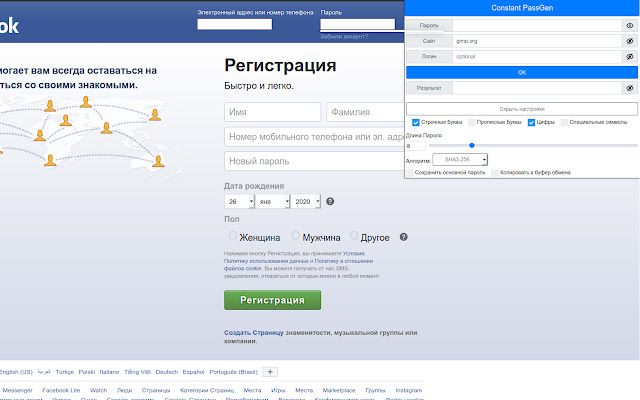Switch language to Arabic
This screenshot has height=400, width=640.
[44, 372]
